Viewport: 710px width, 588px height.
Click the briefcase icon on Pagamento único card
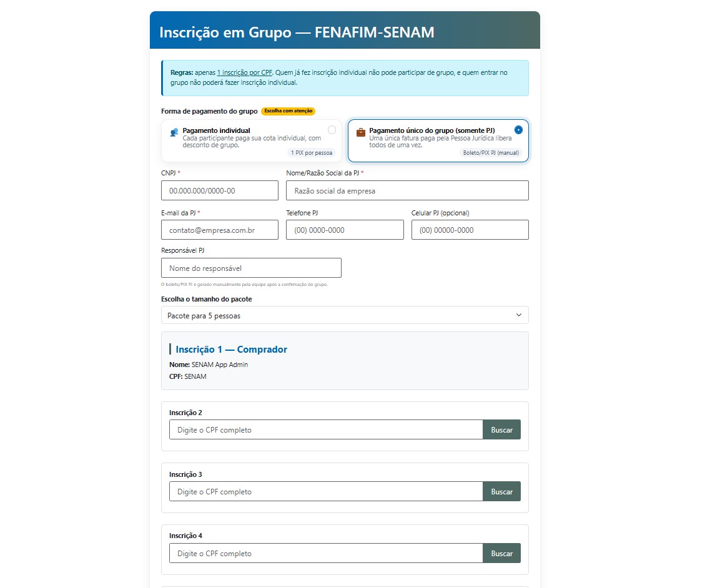pos(360,132)
